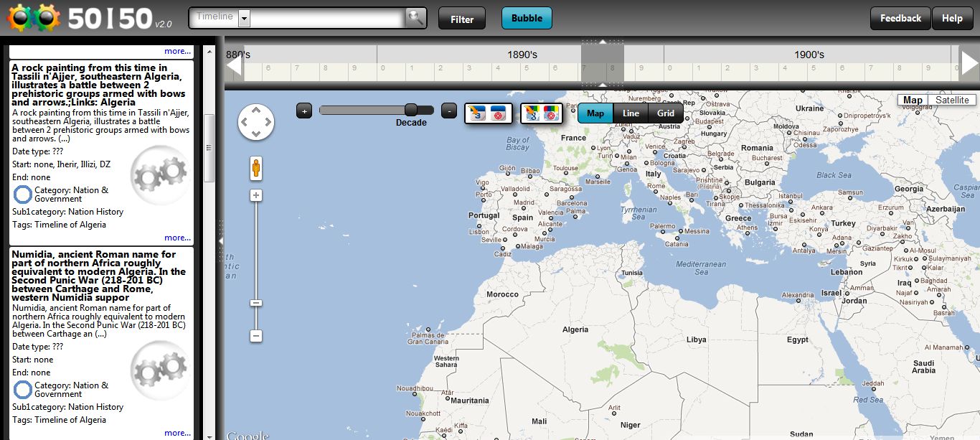Screen dimensions: 980x440
Task: Switch to the Map view
Action: click(x=595, y=113)
